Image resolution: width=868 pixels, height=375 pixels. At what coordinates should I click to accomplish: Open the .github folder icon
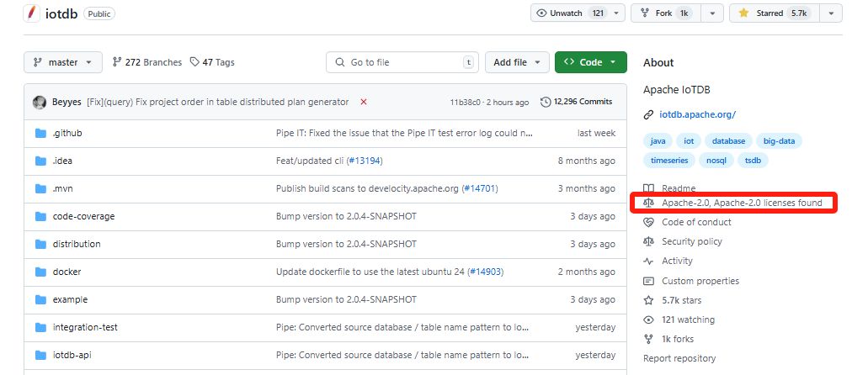40,134
